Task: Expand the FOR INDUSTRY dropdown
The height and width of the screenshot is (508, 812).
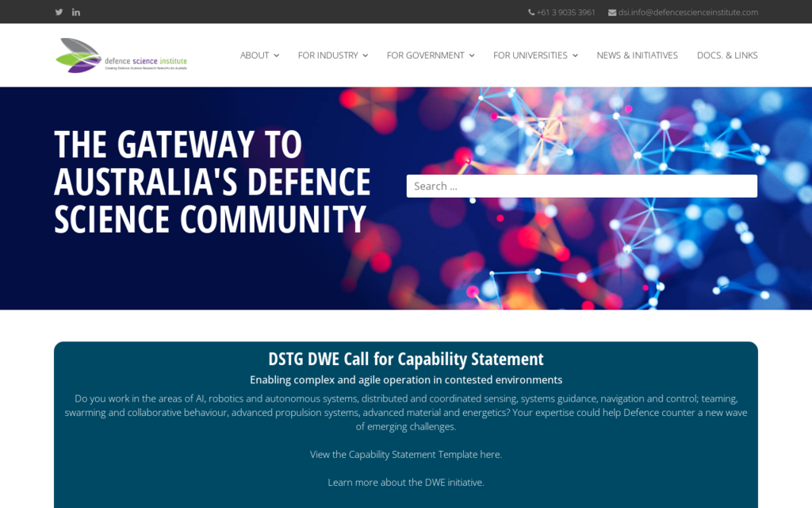Action: coord(365,56)
